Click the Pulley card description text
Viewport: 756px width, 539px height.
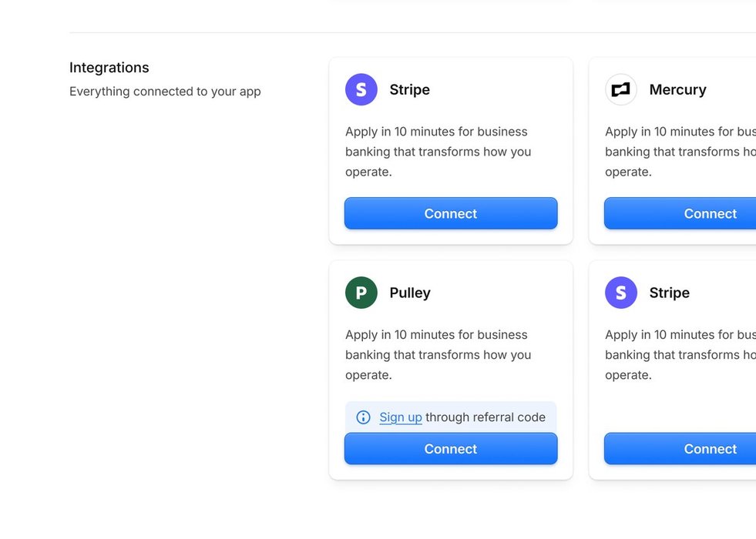point(438,355)
